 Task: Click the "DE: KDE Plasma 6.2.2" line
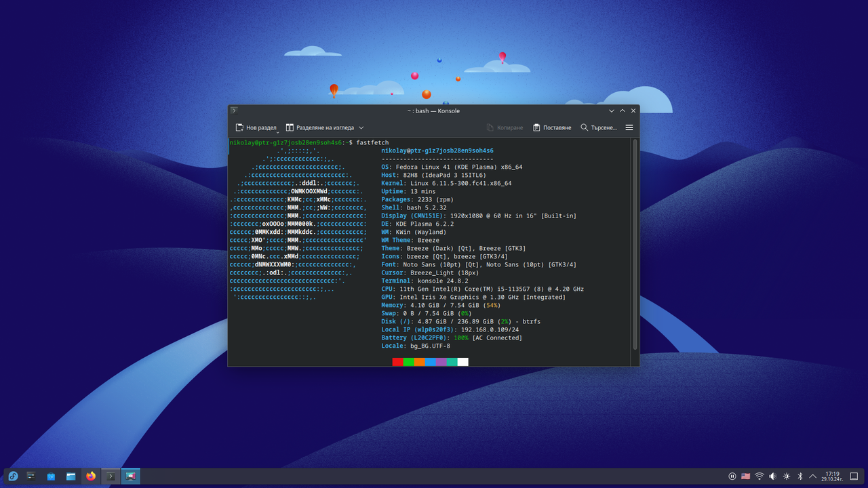[417, 224]
